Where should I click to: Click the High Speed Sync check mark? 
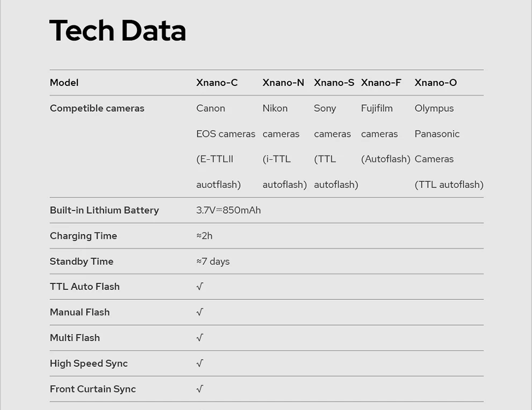pos(200,363)
